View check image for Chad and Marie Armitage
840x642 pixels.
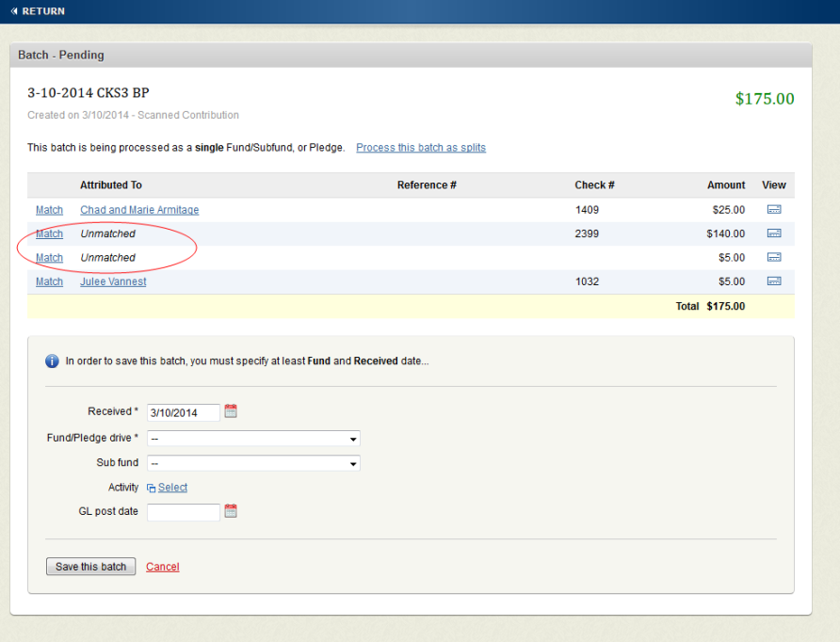click(774, 209)
